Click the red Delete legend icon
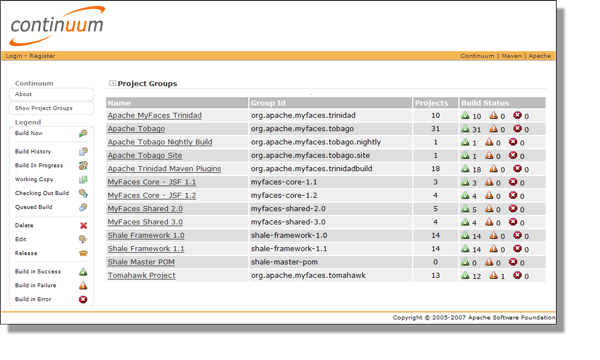The width and height of the screenshot is (600, 360). (x=83, y=225)
